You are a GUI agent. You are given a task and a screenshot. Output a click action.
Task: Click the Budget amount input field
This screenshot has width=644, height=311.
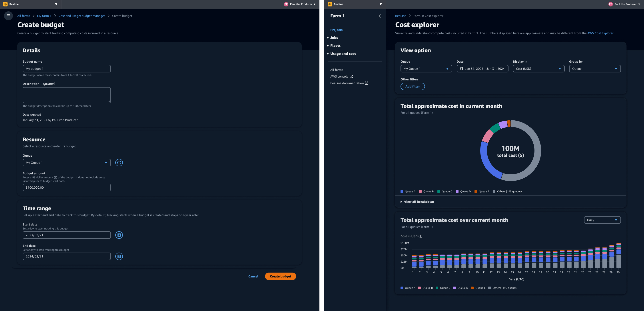[66, 187]
